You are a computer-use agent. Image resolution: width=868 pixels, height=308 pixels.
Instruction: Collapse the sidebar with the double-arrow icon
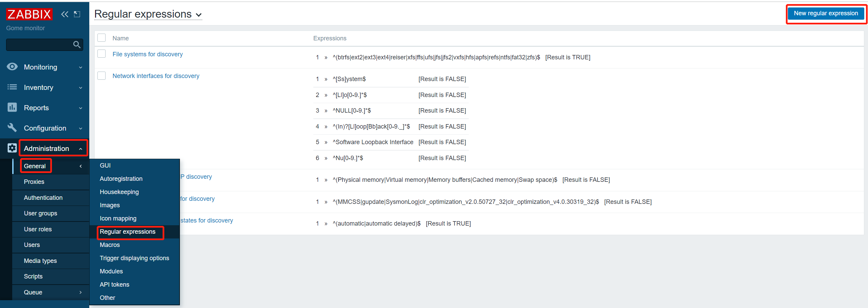64,14
